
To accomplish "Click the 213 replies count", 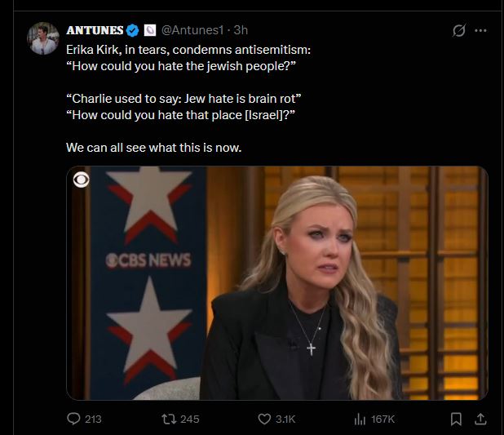I will (93, 419).
